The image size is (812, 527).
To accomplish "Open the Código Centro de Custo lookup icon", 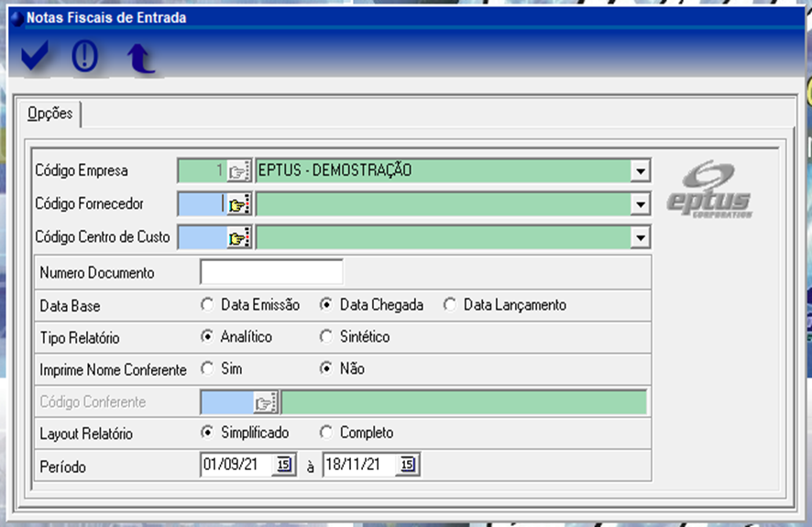I will pyautogui.click(x=239, y=238).
